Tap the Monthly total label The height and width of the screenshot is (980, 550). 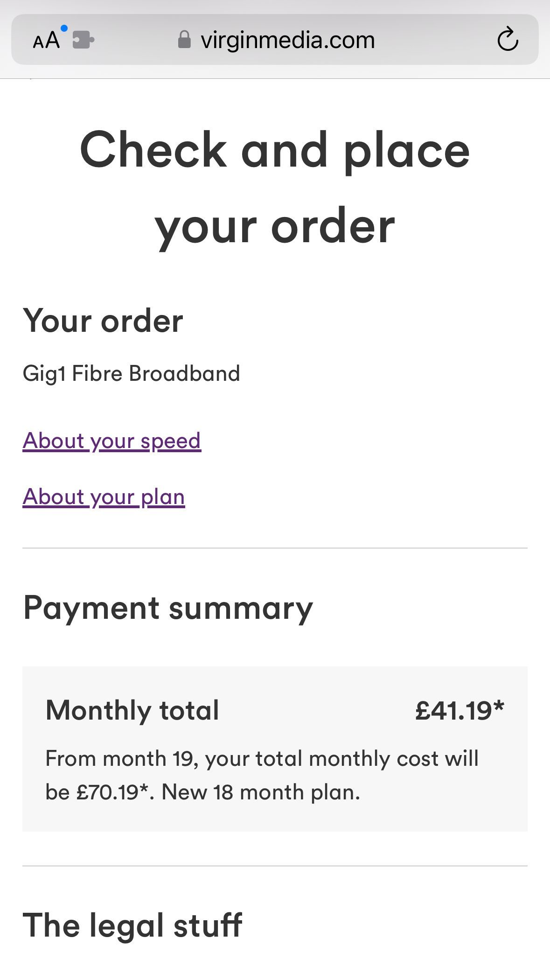(132, 710)
